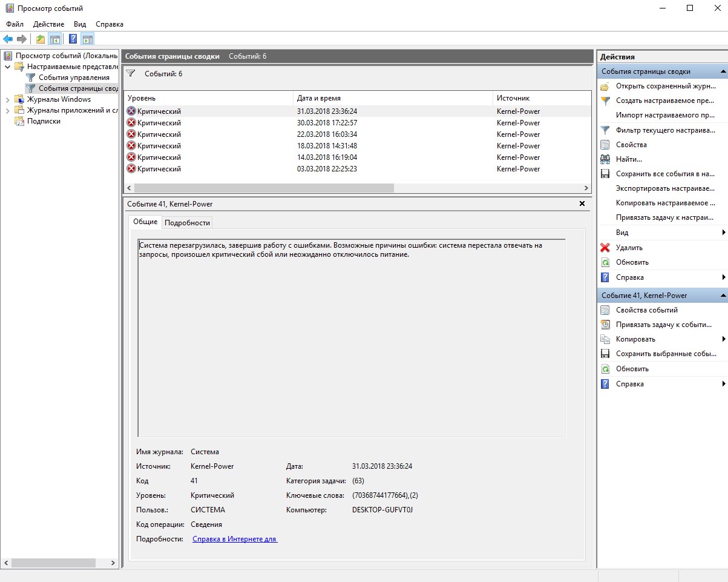Select События управления in the tree
Screen dimensions: 728x582
pyautogui.click(x=74, y=78)
